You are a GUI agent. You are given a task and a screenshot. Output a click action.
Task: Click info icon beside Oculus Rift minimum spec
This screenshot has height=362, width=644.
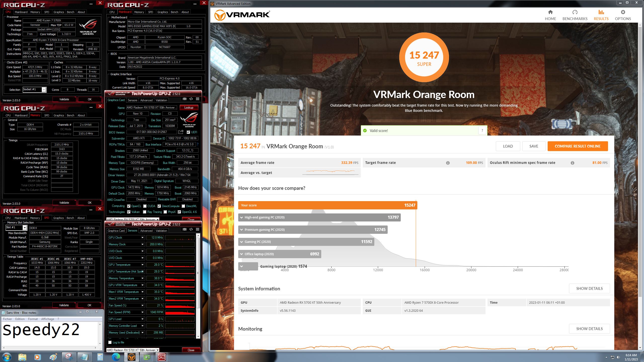click(x=572, y=163)
